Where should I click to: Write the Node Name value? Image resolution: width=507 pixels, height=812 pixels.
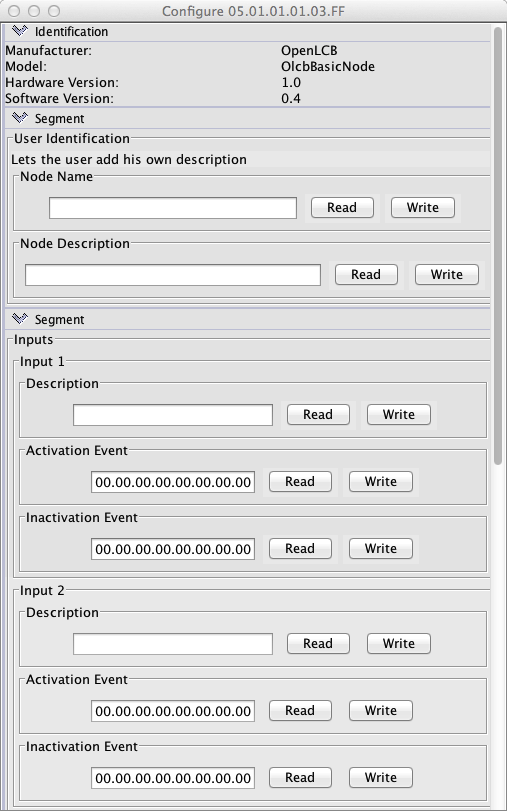point(423,208)
